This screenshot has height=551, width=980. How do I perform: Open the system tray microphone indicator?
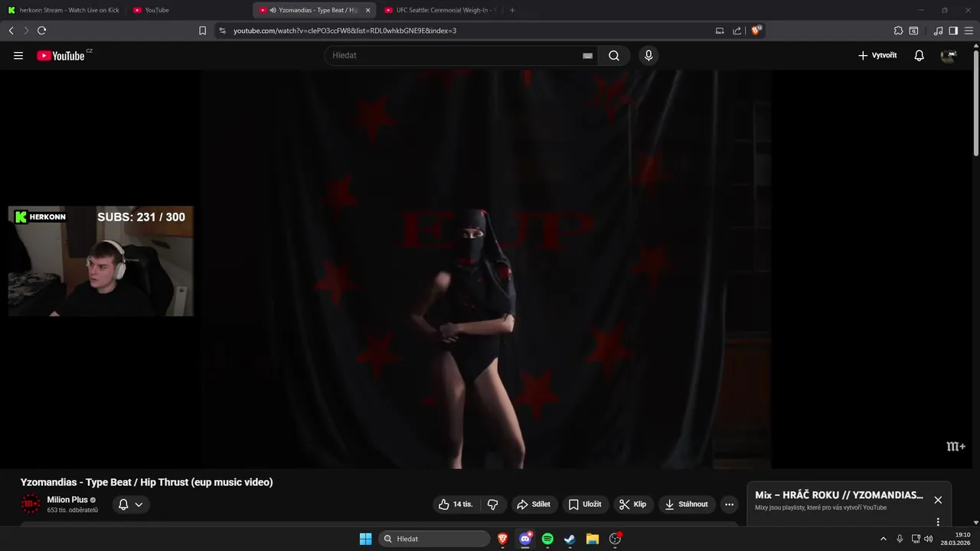tap(900, 539)
